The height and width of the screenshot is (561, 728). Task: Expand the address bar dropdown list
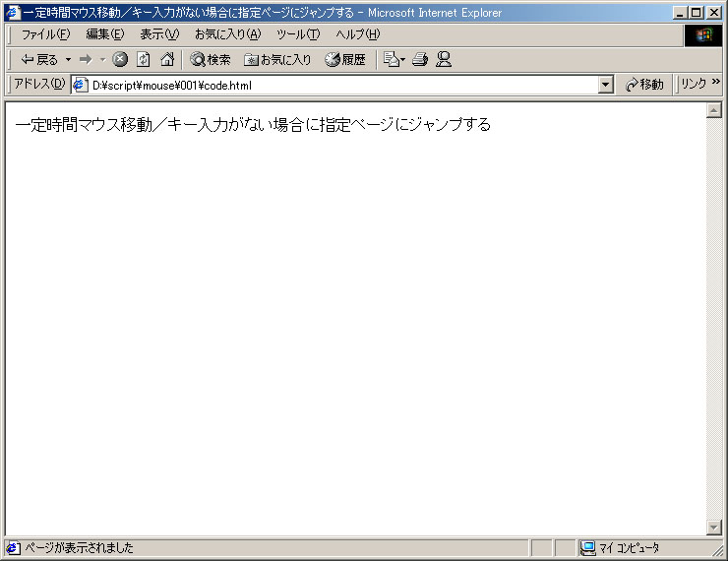pyautogui.click(x=605, y=85)
